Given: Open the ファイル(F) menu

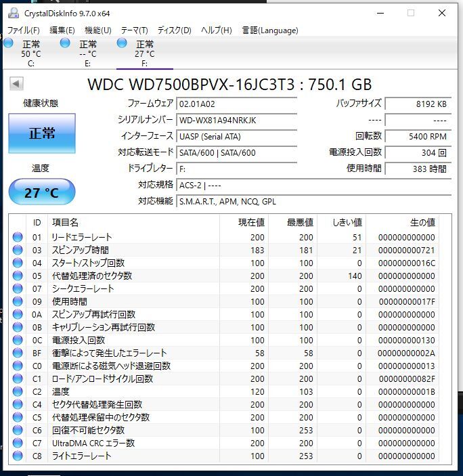Looking at the screenshot, I should coord(24,30).
